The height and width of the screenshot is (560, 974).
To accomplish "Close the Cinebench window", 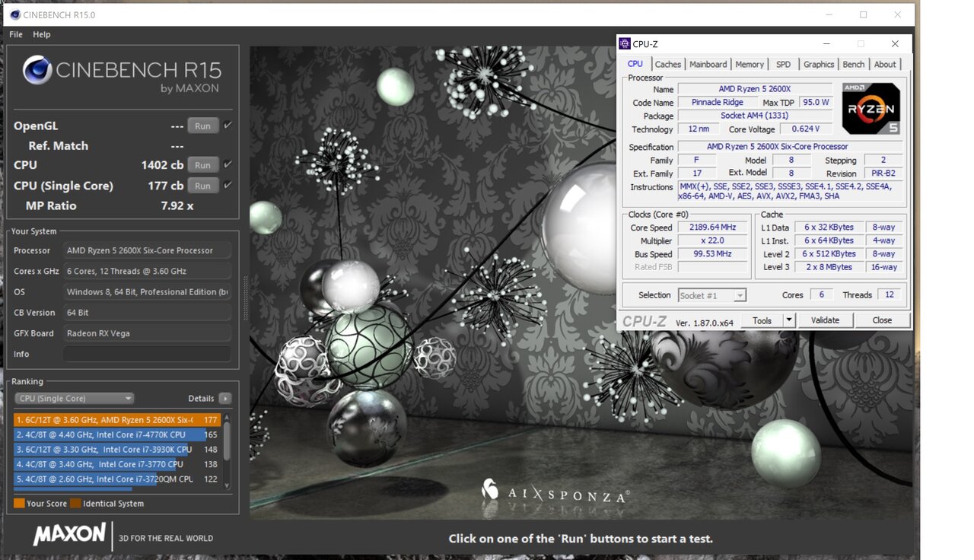I will [899, 15].
